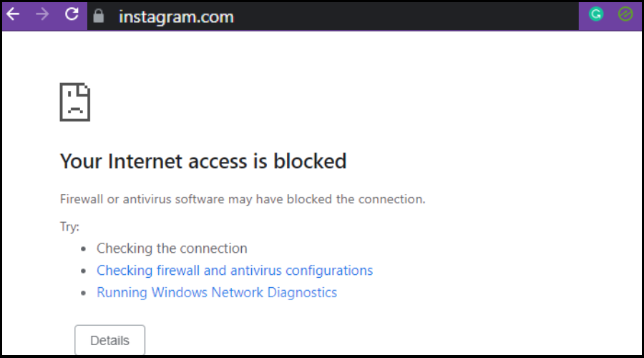Image resolution: width=644 pixels, height=358 pixels.
Task: Click the bullet beside 'Checking the connection'
Action: pyautogui.click(x=84, y=248)
